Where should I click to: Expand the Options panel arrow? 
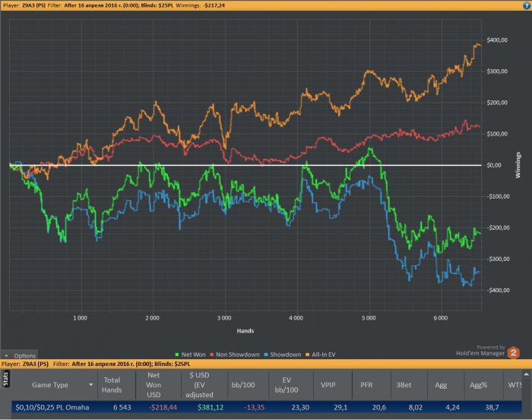point(6,355)
